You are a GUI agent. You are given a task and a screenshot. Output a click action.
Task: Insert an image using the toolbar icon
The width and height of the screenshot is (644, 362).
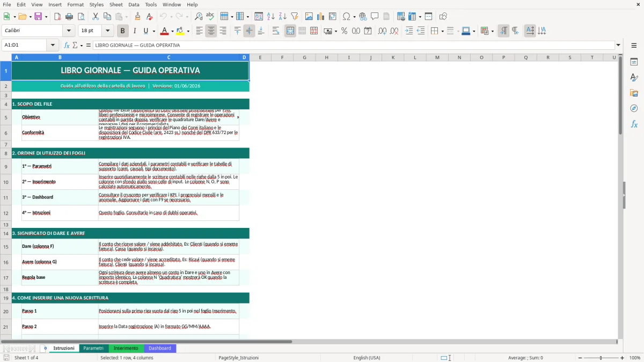(309, 17)
